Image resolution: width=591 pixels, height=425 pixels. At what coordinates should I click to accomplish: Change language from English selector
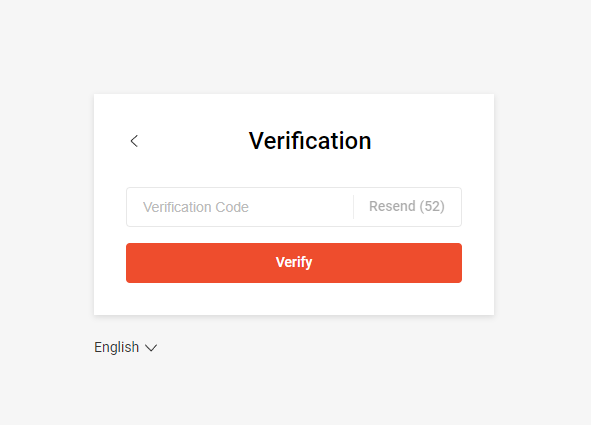(126, 347)
